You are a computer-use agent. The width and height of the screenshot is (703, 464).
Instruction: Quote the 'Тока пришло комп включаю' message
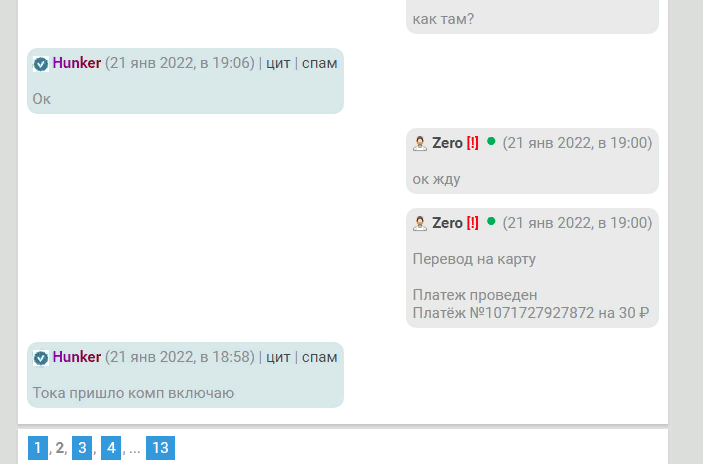(278, 358)
